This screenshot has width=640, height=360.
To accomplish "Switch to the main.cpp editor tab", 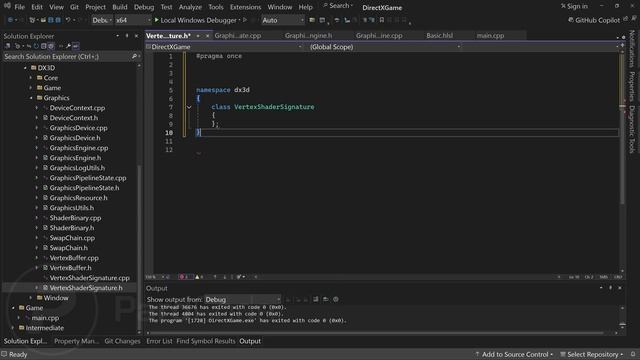I will tap(490, 36).
